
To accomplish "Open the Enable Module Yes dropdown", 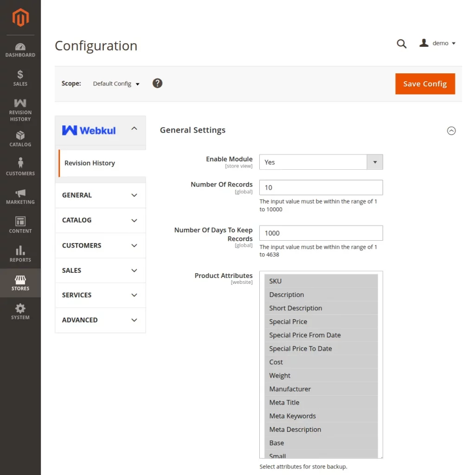I will [x=321, y=162].
